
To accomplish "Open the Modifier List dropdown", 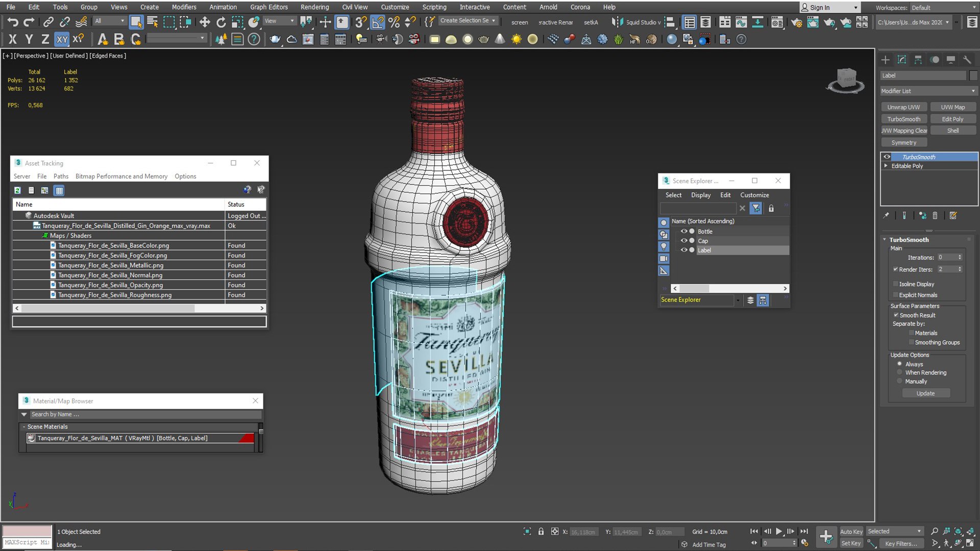I will click(x=928, y=91).
